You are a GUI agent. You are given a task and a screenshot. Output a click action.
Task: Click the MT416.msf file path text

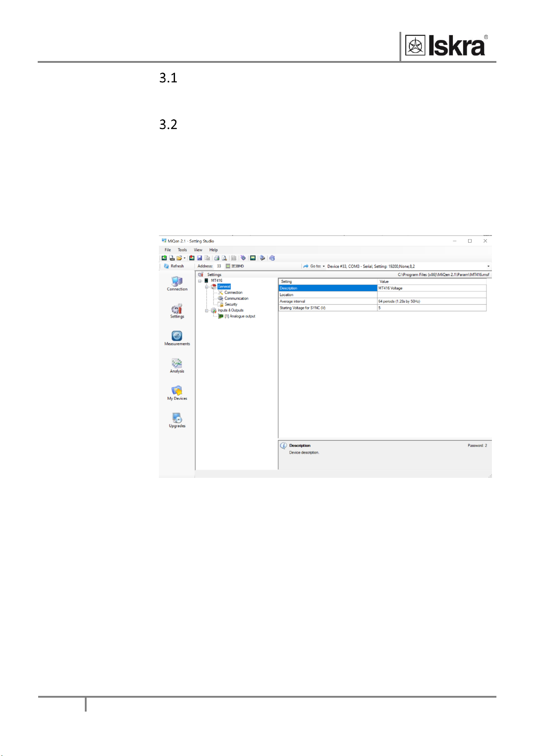[x=443, y=275]
